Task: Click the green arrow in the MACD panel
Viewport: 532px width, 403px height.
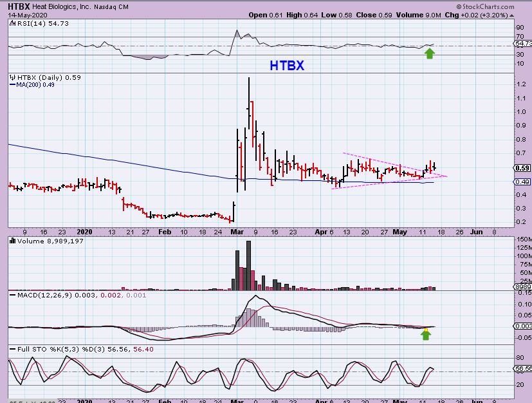Action: pyautogui.click(x=425, y=333)
